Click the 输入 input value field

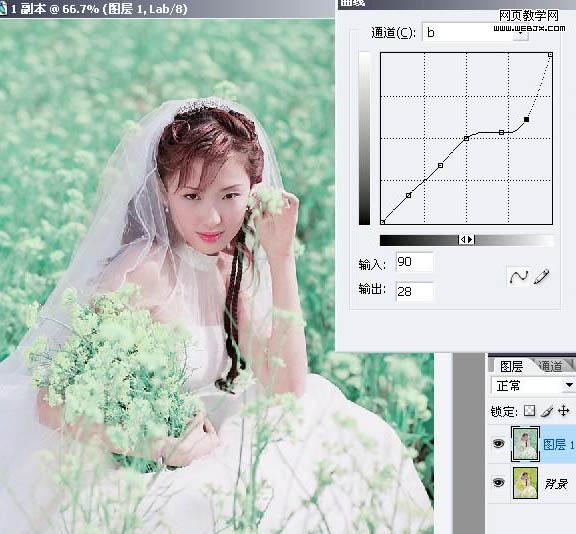pyautogui.click(x=415, y=262)
